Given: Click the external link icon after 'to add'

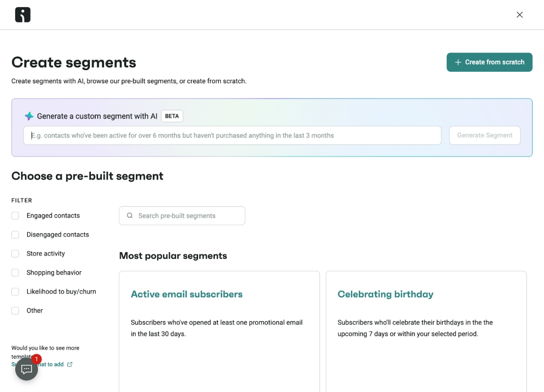Looking at the screenshot, I should (x=70, y=364).
